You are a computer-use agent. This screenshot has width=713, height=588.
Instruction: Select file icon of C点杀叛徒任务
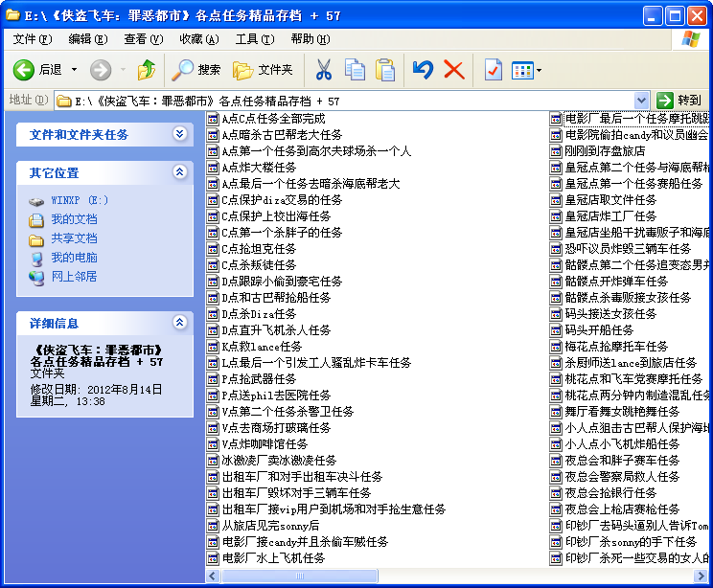(213, 266)
